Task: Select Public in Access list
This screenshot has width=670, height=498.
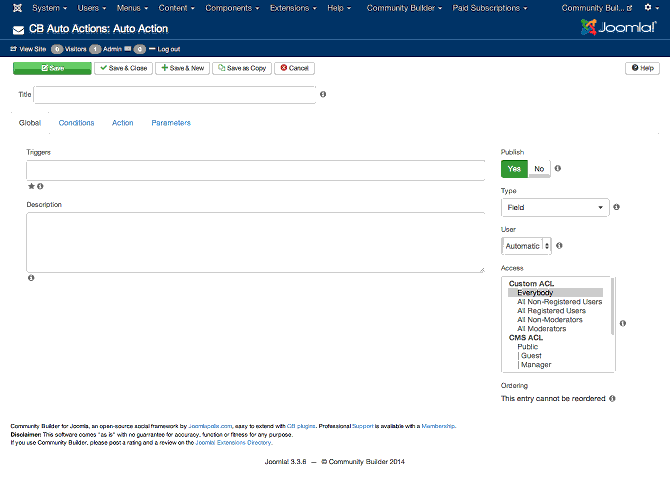Action: tap(528, 346)
